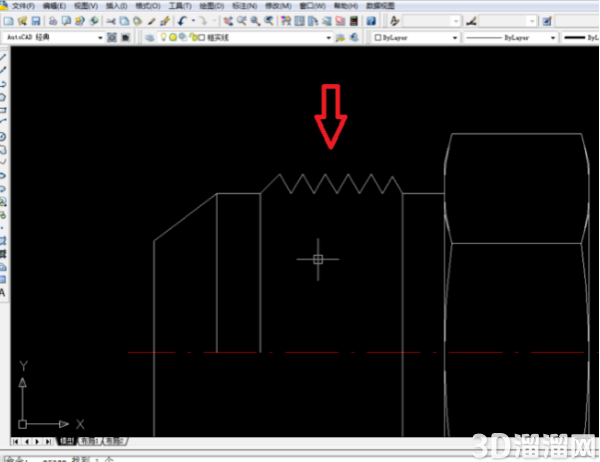Switch to the 布局1 tab
Screen dimensions: 600x462
[88, 441]
